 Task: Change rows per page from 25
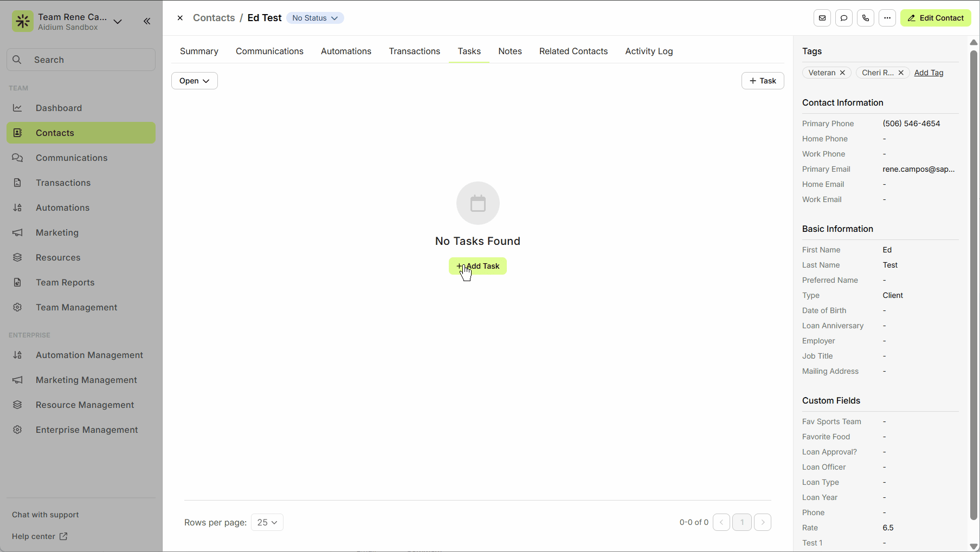pyautogui.click(x=267, y=522)
